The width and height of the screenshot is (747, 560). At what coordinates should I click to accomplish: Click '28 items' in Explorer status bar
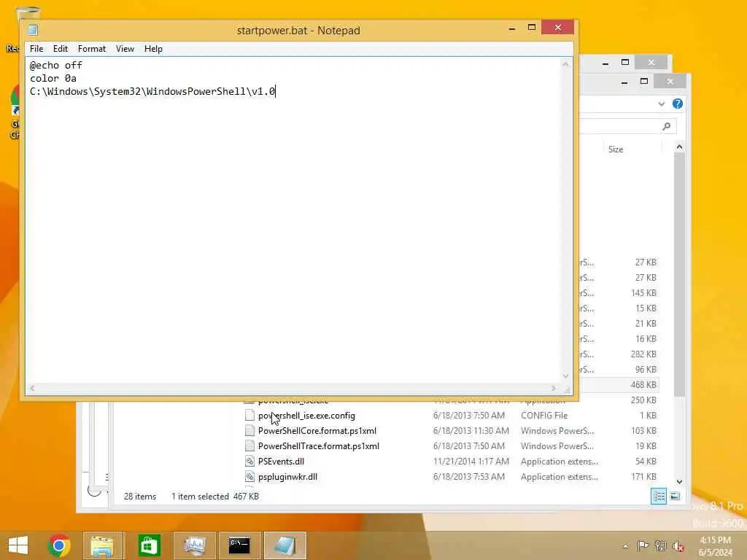click(140, 497)
